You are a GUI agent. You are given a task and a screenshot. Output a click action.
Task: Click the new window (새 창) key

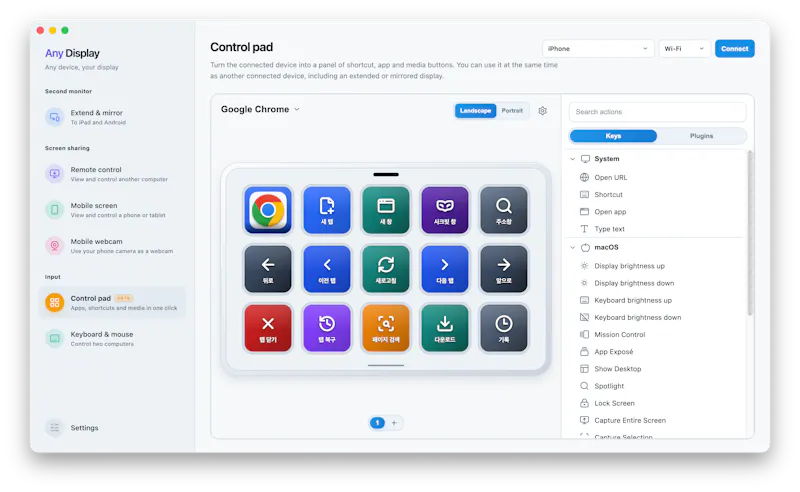(x=386, y=210)
